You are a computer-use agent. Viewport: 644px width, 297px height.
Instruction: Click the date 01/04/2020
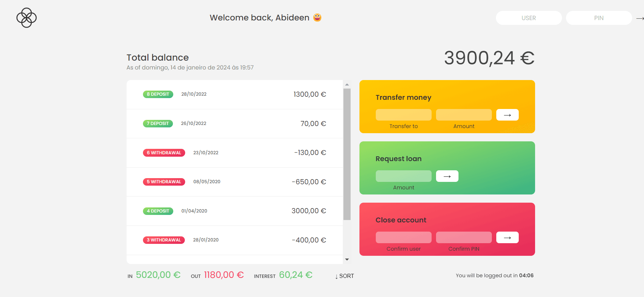tap(194, 211)
